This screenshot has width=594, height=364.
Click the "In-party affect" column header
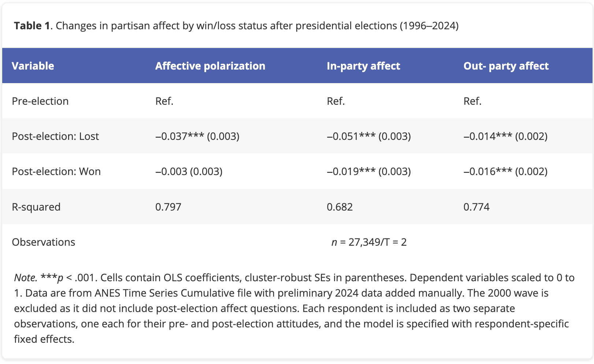363,66
